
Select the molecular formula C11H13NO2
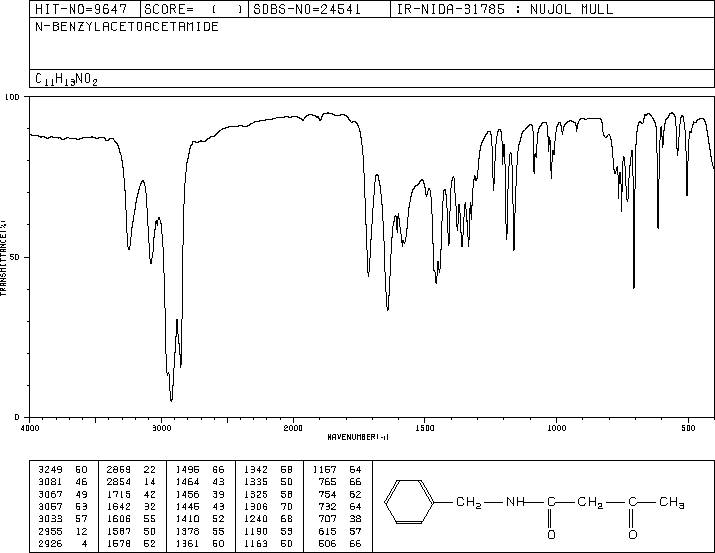(66, 79)
